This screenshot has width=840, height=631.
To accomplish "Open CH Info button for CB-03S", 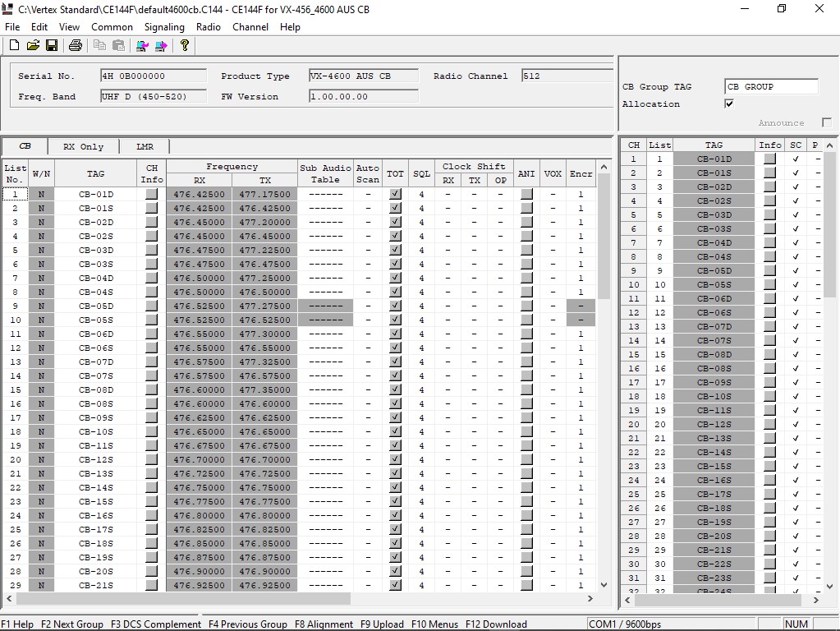I will click(152, 264).
